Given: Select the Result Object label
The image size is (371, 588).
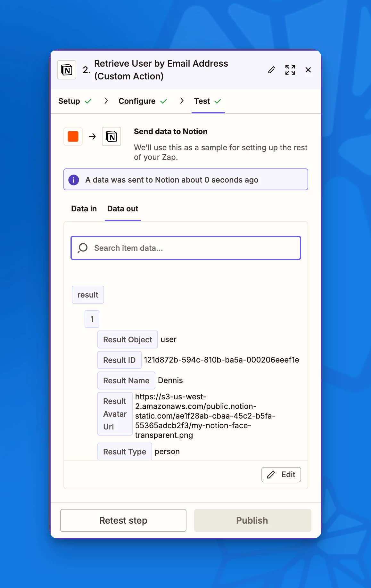Looking at the screenshot, I should [128, 339].
